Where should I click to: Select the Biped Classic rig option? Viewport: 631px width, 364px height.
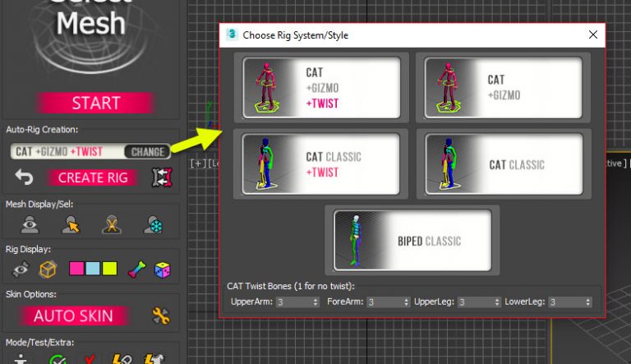coord(412,241)
